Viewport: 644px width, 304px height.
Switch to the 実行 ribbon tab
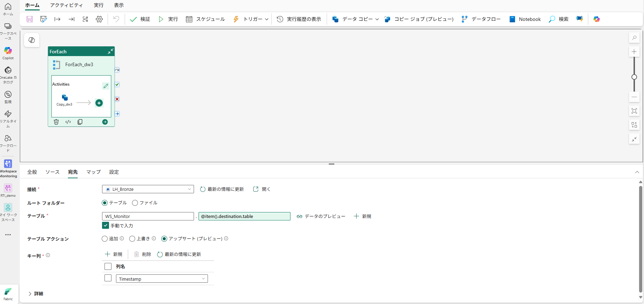tap(99, 5)
